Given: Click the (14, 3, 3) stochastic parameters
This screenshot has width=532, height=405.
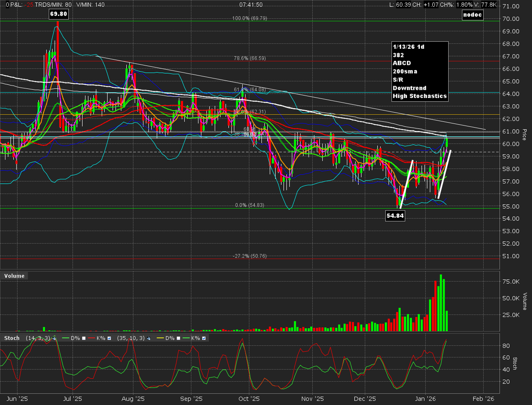Looking at the screenshot, I should click(x=37, y=338).
